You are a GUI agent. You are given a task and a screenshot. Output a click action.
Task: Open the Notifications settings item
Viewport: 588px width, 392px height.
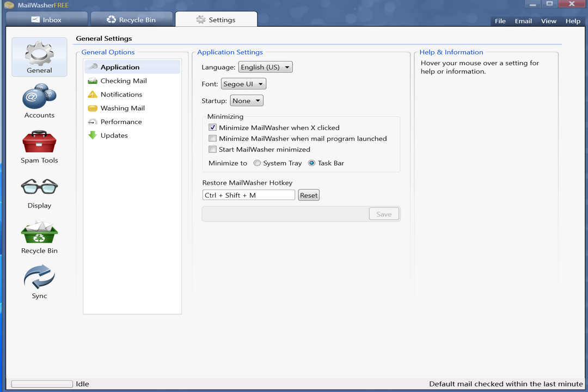point(120,94)
